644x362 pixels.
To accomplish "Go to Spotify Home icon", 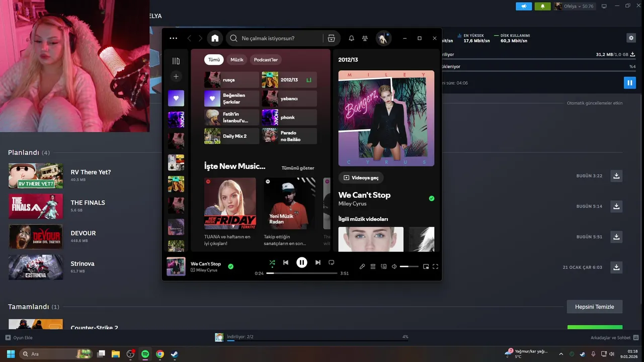I will click(x=215, y=38).
